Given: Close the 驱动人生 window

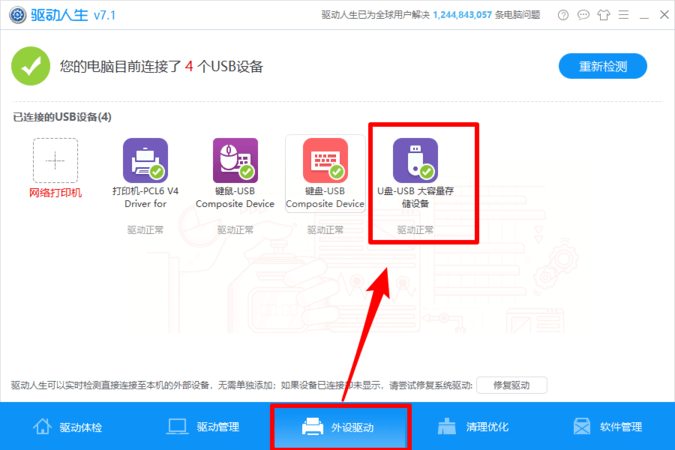Looking at the screenshot, I should 664,15.
